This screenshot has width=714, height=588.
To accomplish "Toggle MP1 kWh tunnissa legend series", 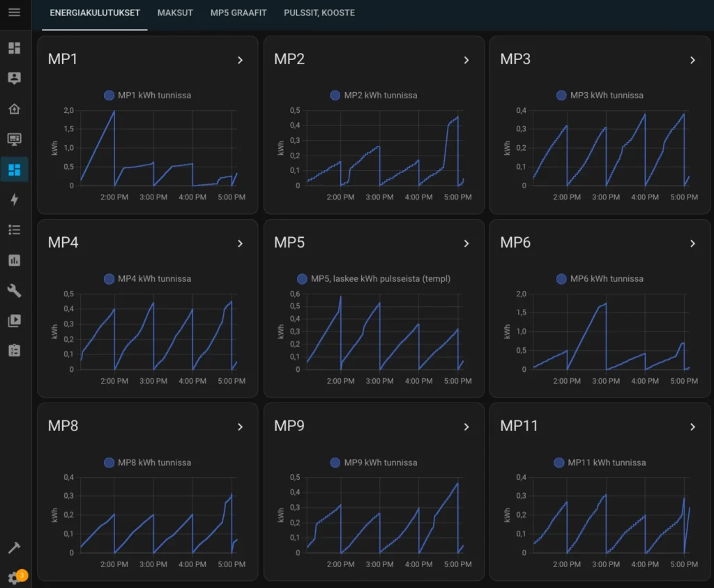I will tap(148, 95).
